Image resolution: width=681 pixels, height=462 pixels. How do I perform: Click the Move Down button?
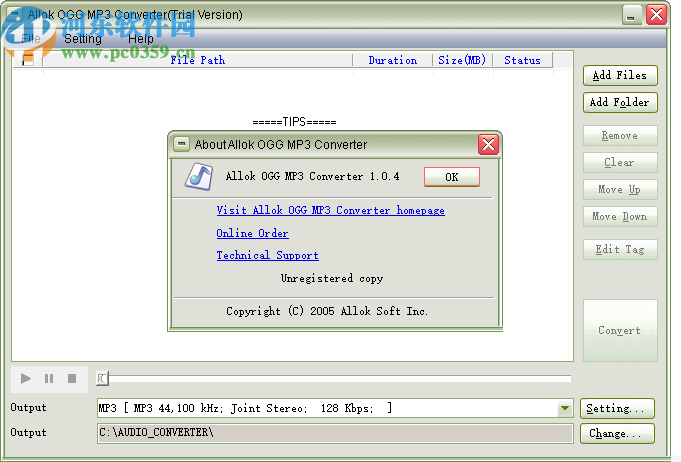click(620, 216)
